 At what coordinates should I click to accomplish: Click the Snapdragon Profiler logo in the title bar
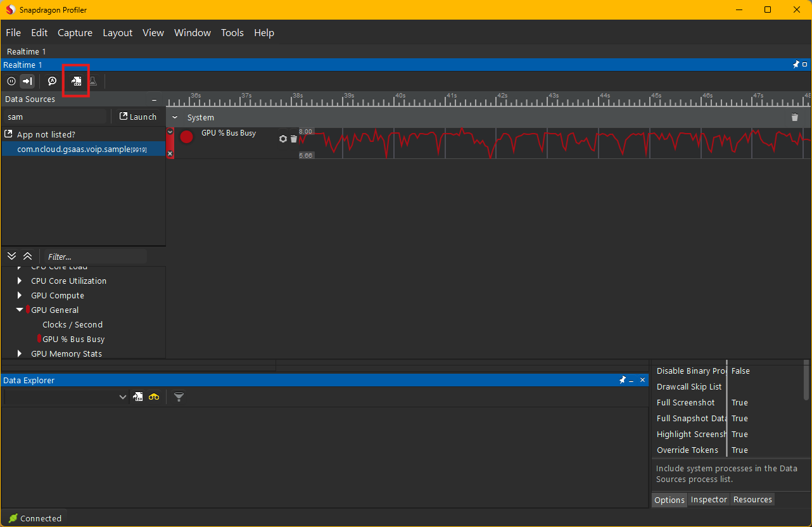pos(10,10)
